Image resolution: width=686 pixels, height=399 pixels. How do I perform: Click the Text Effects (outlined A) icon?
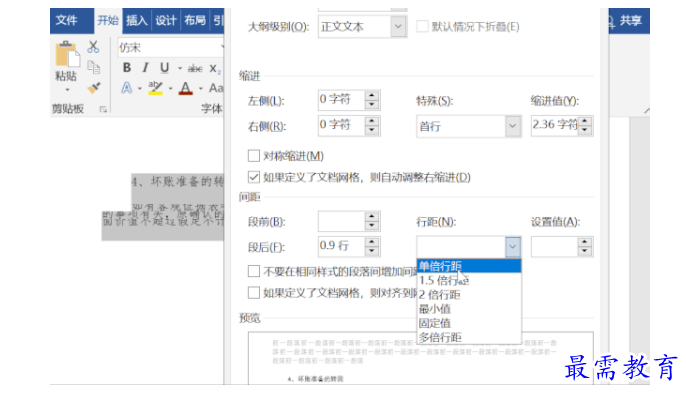tap(127, 88)
